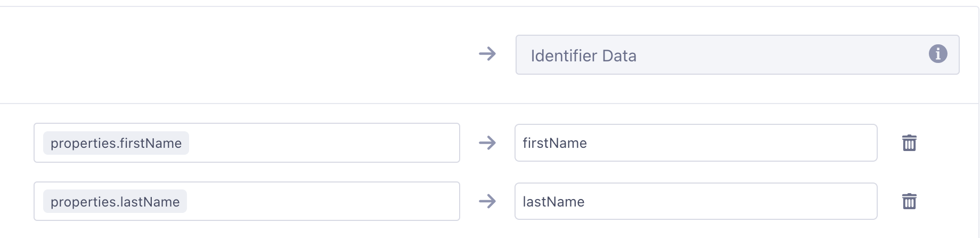Click empty space in the properties.lastName source box
The width and height of the screenshot is (980, 238).
coord(325,202)
